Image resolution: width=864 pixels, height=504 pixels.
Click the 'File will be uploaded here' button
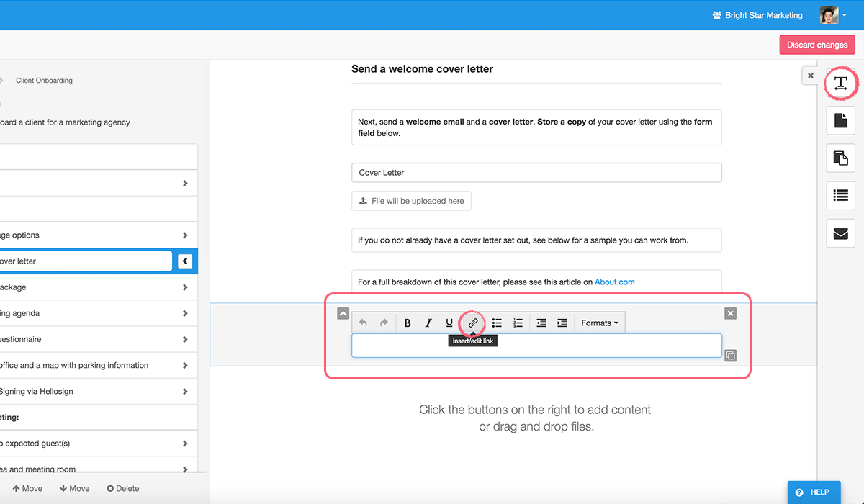point(411,201)
